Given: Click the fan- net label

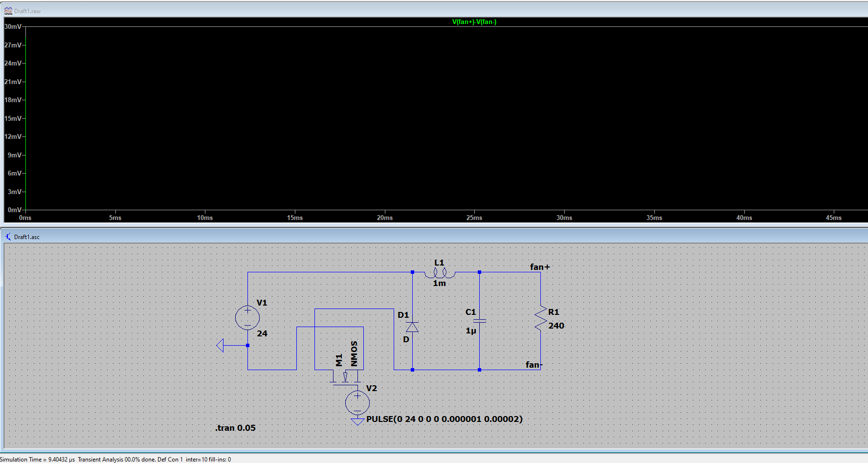Looking at the screenshot, I should (534, 365).
